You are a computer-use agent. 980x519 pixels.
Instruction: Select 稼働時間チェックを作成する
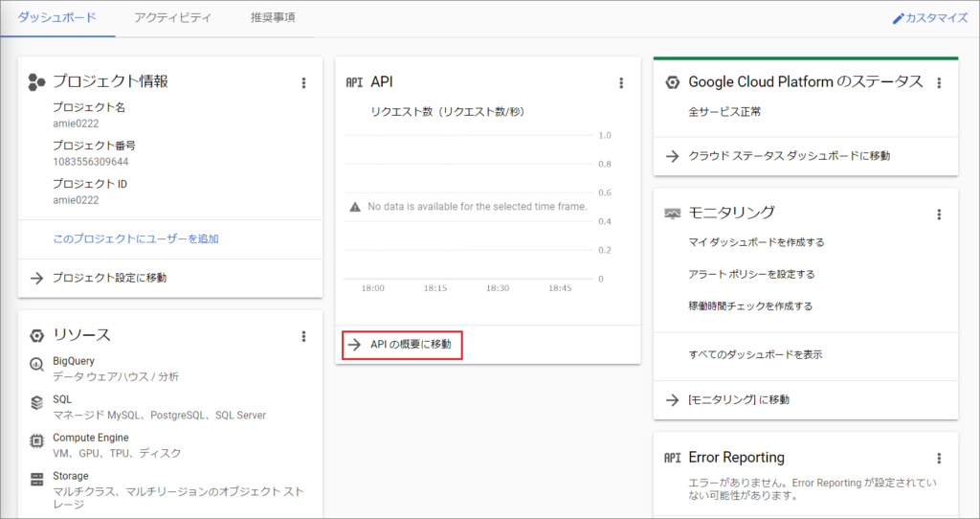pyautogui.click(x=750, y=305)
